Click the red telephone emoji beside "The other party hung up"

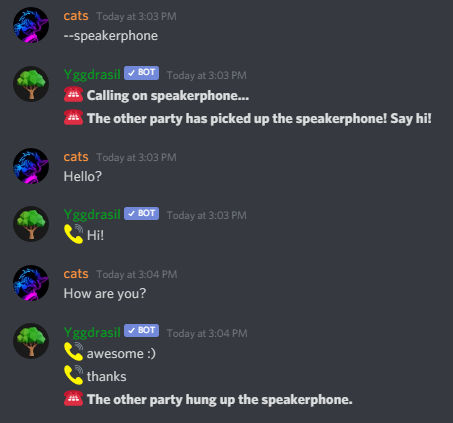pos(73,398)
